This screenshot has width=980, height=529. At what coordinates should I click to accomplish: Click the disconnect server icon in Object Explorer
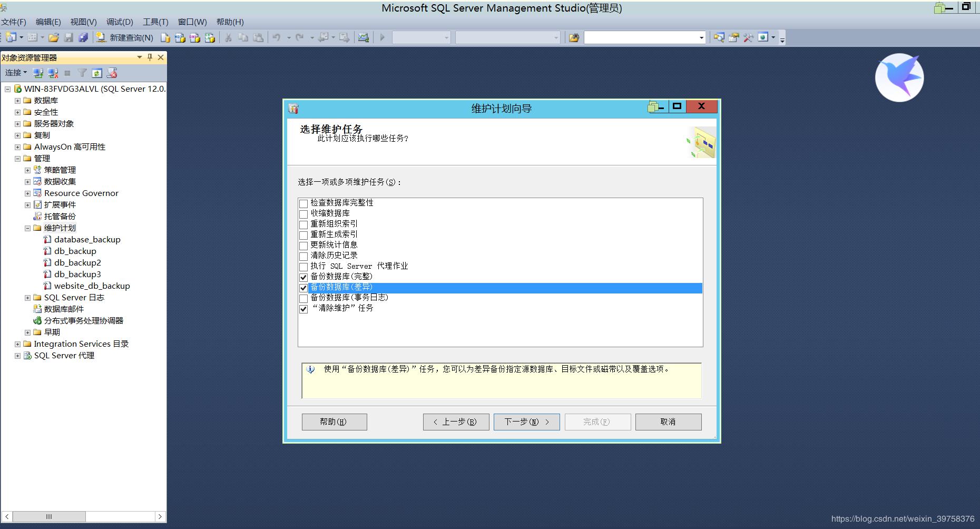(53, 73)
